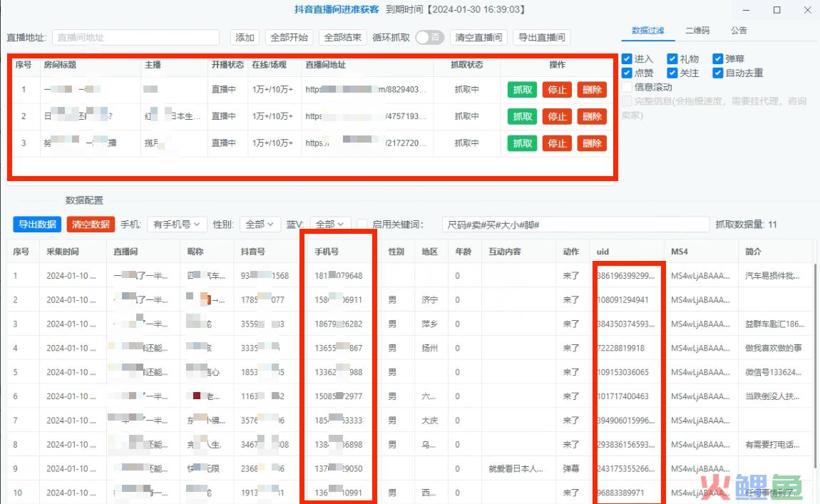The height and width of the screenshot is (504, 820).
Task: Click the 手机号 column header
Action: [x=327, y=252]
